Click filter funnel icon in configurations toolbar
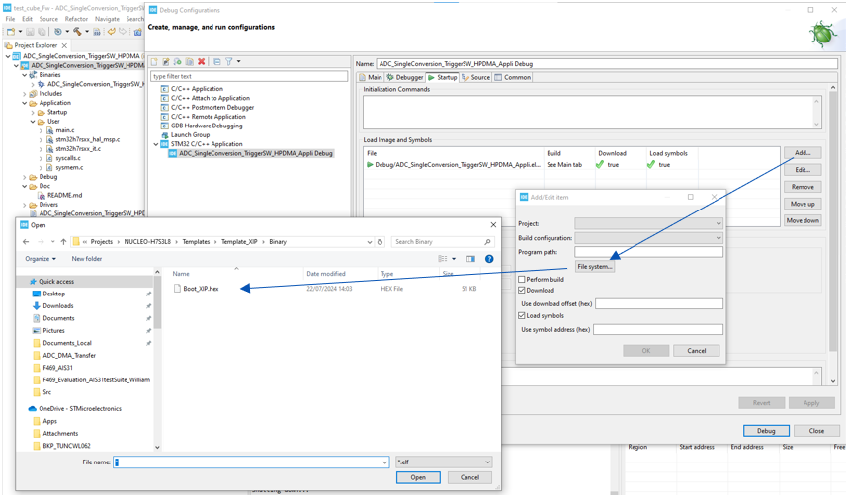This screenshot has width=846, height=504. [x=228, y=62]
